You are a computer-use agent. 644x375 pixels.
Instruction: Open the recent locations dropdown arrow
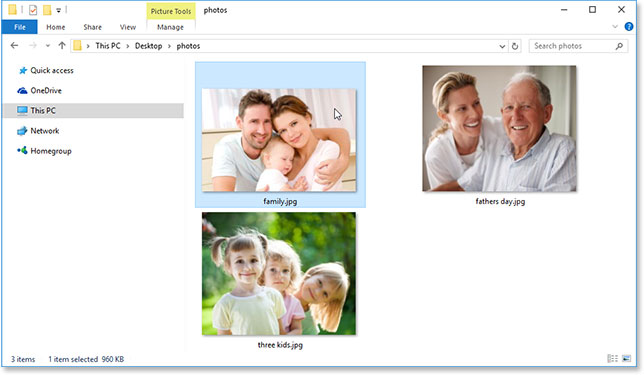[x=48, y=46]
